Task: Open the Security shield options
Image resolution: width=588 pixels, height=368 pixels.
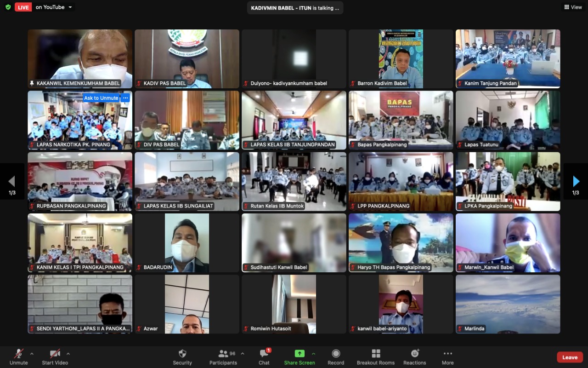Action: [x=182, y=356]
